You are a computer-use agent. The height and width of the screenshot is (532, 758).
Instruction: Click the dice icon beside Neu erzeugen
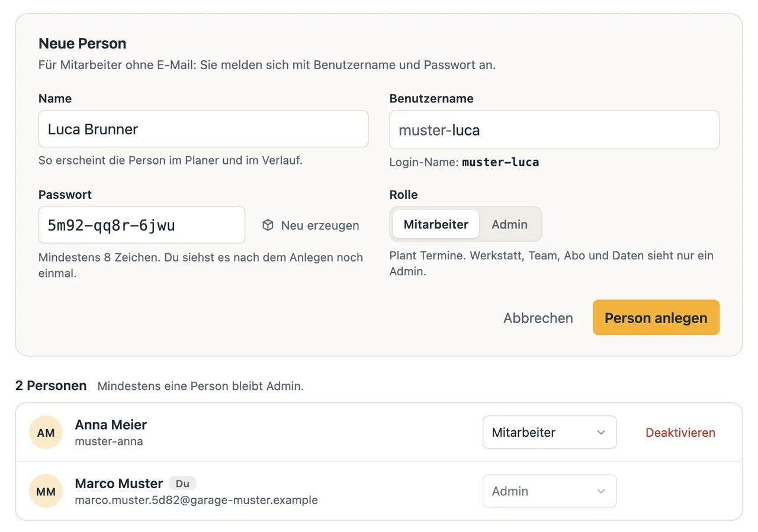point(268,225)
